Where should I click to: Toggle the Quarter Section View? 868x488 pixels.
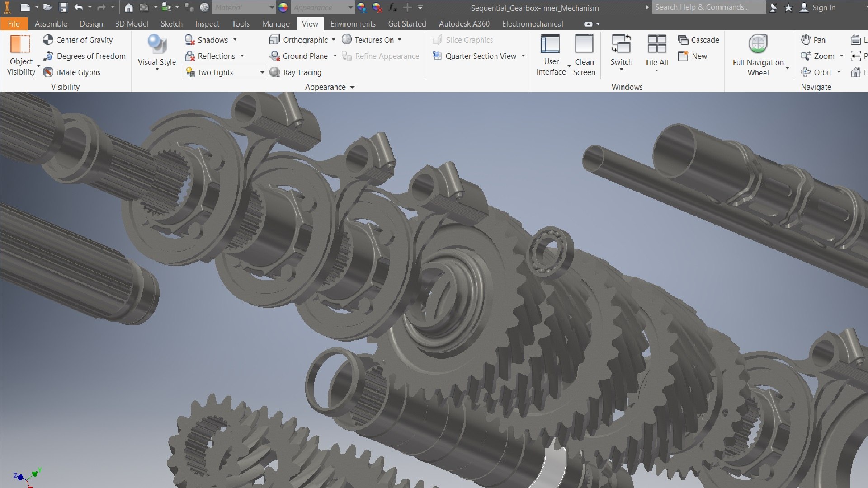tap(474, 56)
